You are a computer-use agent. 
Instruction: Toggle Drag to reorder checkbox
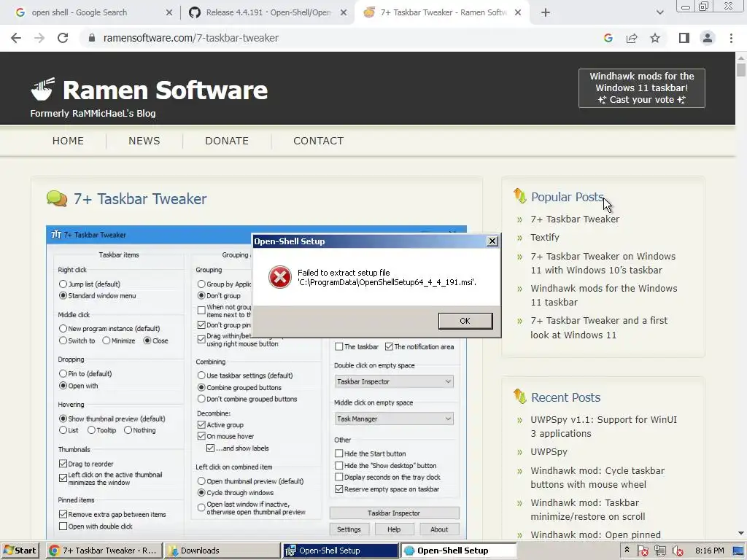(63, 464)
